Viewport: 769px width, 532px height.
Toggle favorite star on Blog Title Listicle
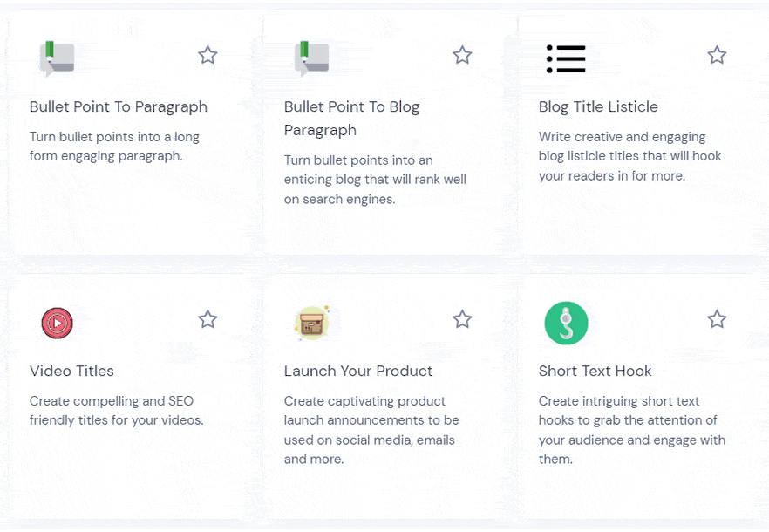[x=717, y=56]
